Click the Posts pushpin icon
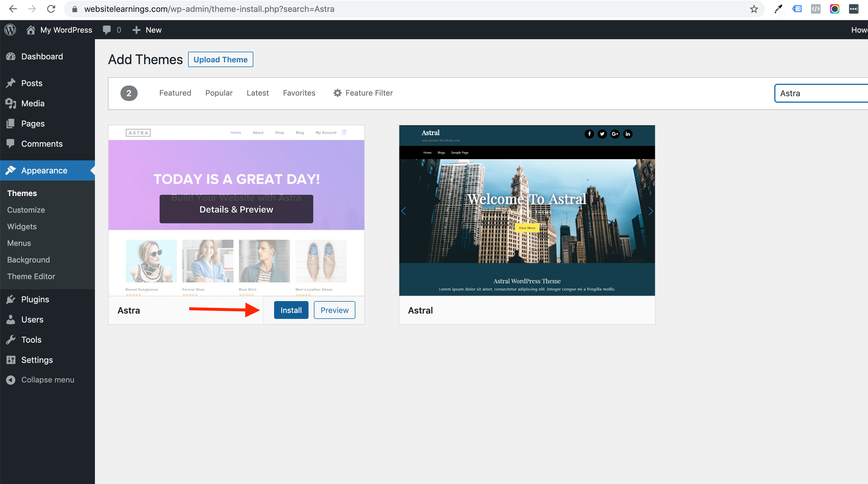Screen dimensions: 868x484 11,83
